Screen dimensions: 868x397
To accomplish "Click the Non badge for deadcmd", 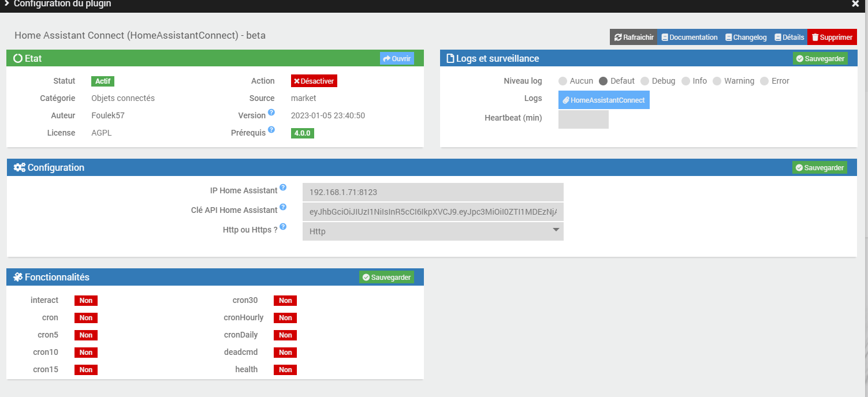I will (x=285, y=352).
